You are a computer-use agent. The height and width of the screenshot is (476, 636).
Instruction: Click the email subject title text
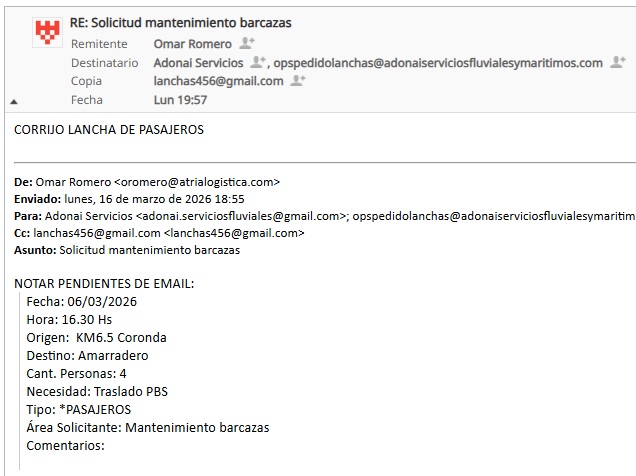(181, 23)
